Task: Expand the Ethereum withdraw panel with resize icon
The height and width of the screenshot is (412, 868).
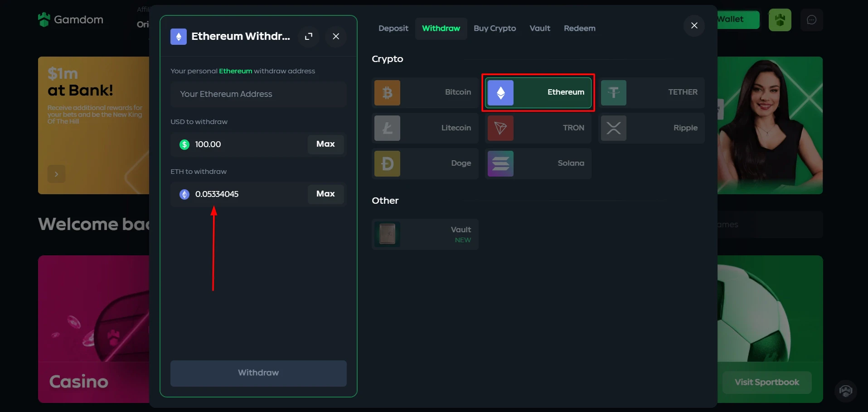Action: (x=309, y=36)
